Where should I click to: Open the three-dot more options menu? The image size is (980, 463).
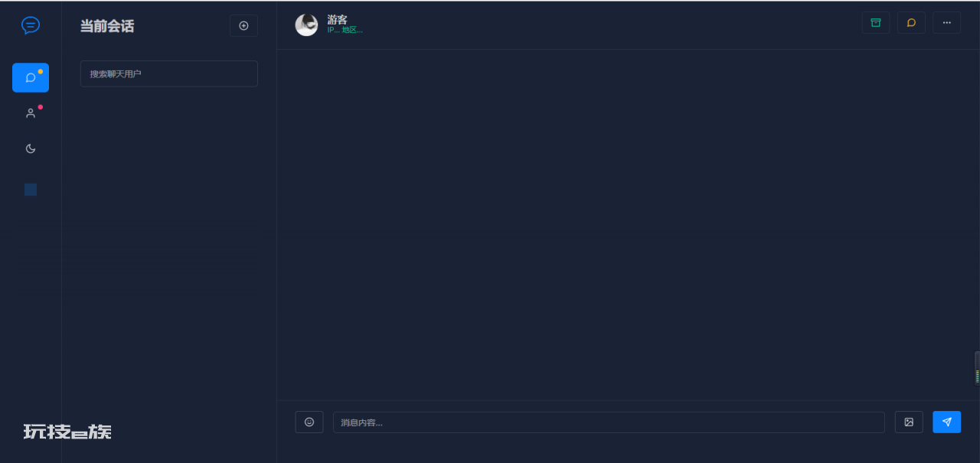point(946,22)
